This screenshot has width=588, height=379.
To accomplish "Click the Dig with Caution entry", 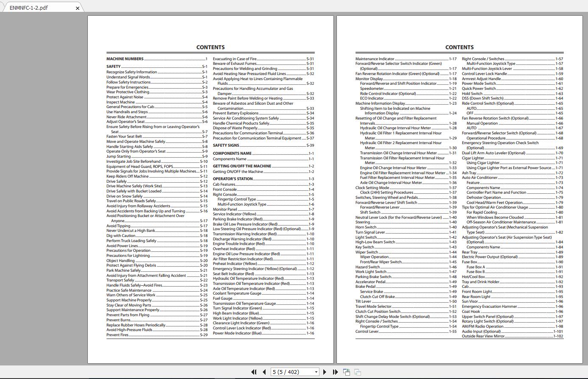I will (x=157, y=236).
